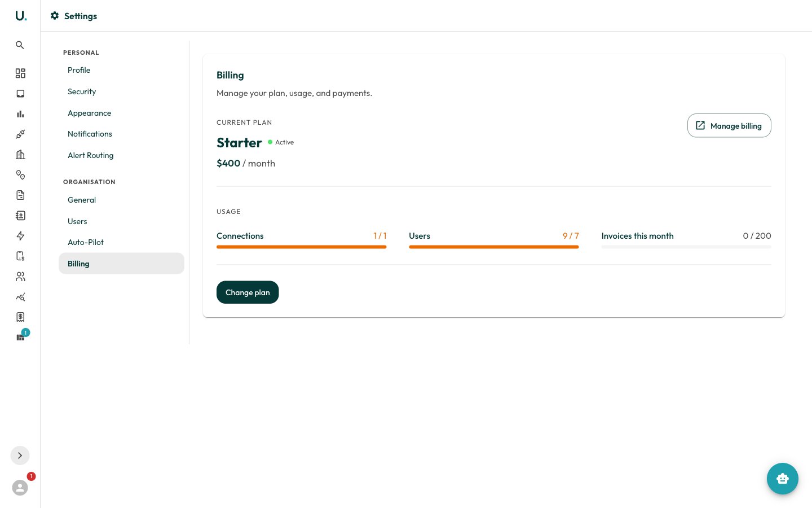Screen dimensions: 812x508
Task: Click the ORGANISATION section header
Action: 89,182
